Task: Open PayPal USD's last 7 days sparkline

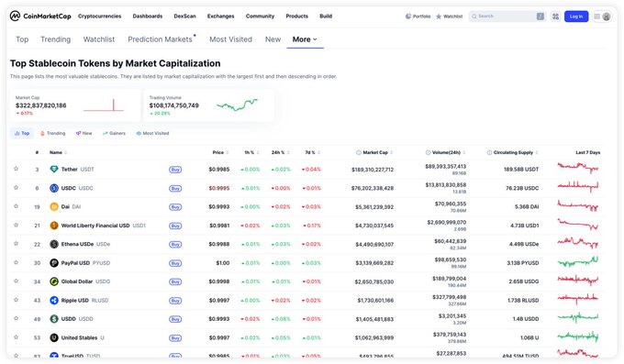Action: (x=578, y=261)
